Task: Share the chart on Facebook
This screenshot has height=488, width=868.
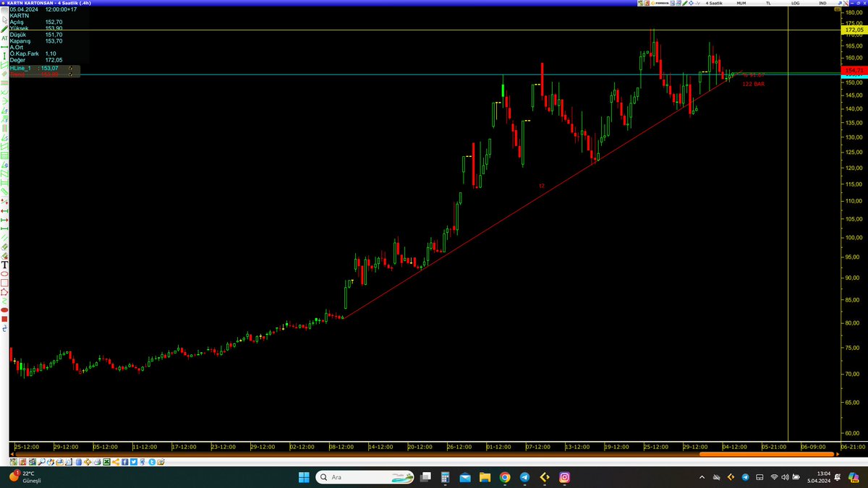Action: coord(124,462)
